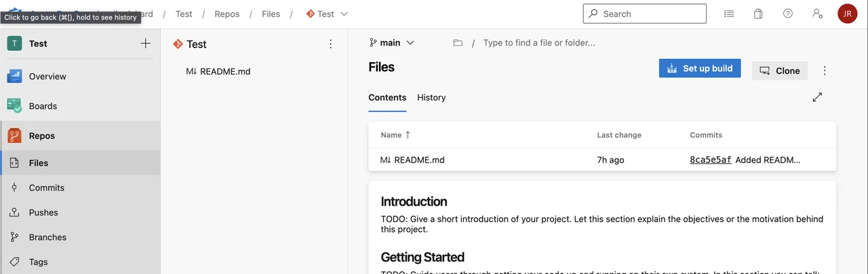Open README.md in the file table
Screen dimensions: 868x274
point(419,160)
